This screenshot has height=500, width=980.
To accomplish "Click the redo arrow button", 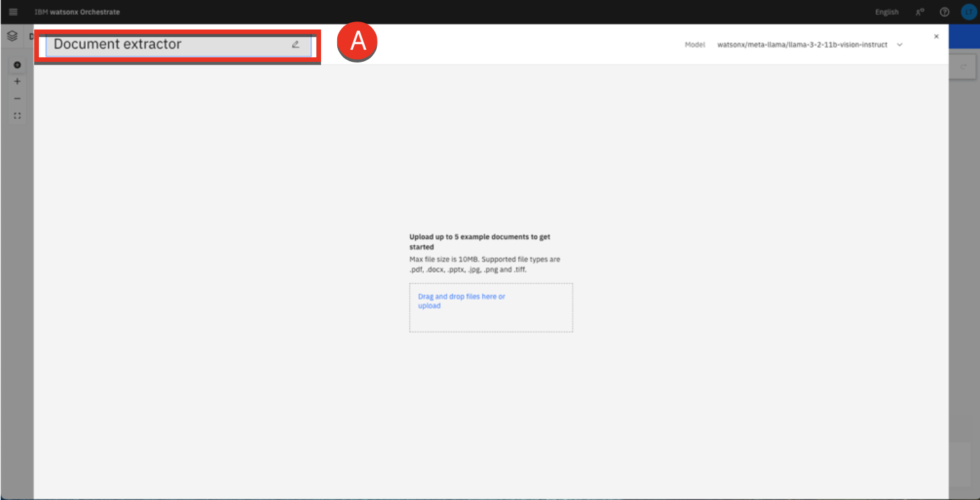I will (x=962, y=67).
